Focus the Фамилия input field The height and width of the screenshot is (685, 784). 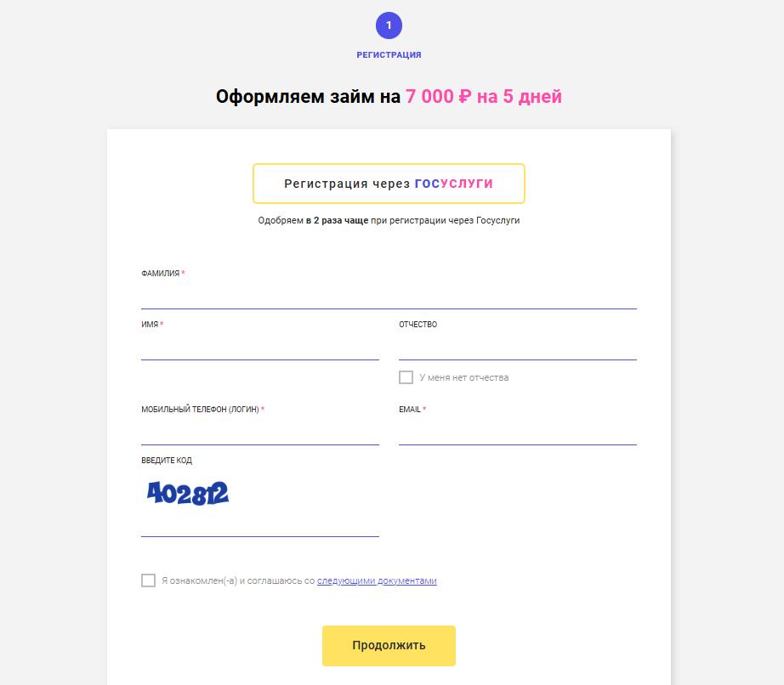click(x=389, y=297)
